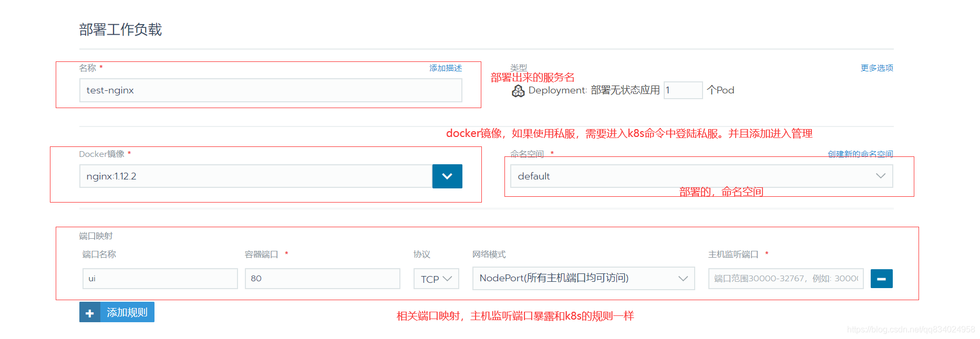
Task: Click the Docker镜像 field label
Action: coord(101,154)
